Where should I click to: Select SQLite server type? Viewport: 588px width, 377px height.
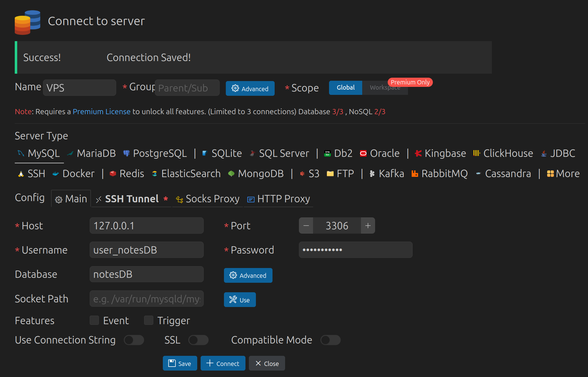tap(222, 153)
